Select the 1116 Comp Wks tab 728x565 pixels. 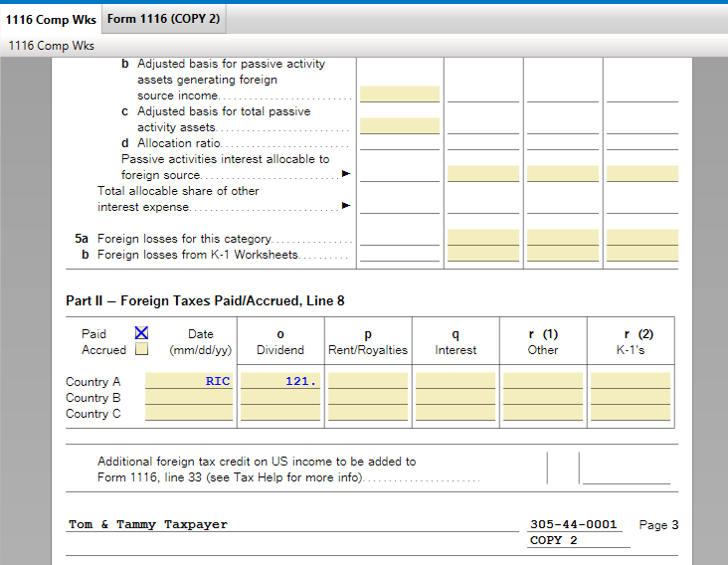point(50,20)
